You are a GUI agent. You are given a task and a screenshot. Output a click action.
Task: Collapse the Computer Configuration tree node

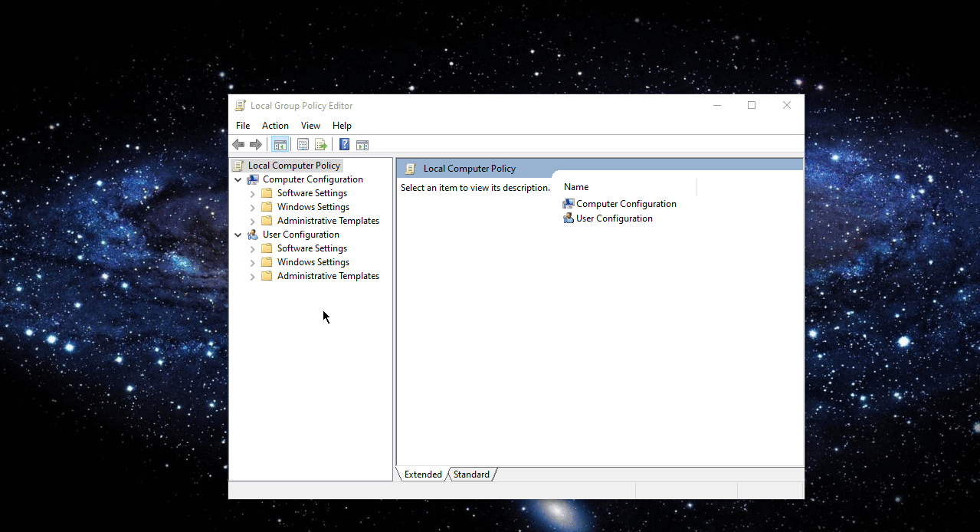point(238,179)
